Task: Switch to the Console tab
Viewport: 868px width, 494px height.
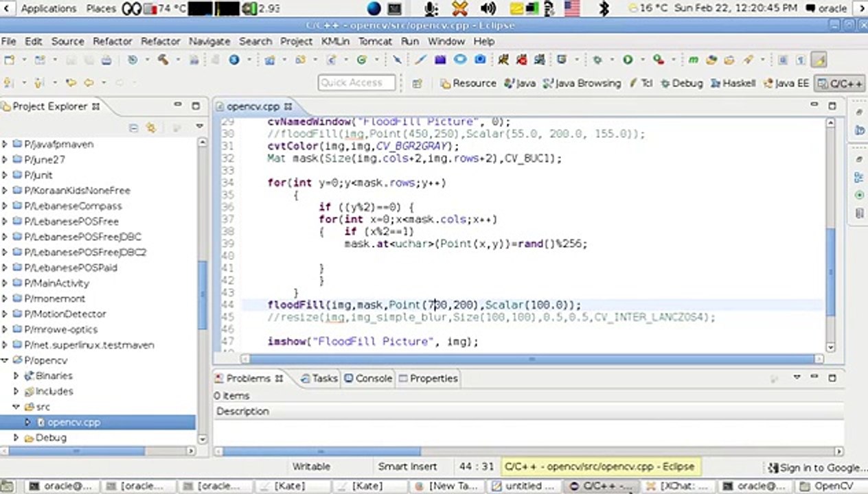Action: [367, 378]
